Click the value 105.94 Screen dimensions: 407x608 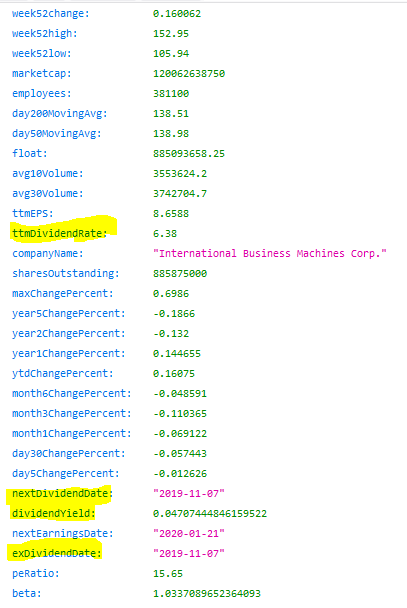pos(171,54)
